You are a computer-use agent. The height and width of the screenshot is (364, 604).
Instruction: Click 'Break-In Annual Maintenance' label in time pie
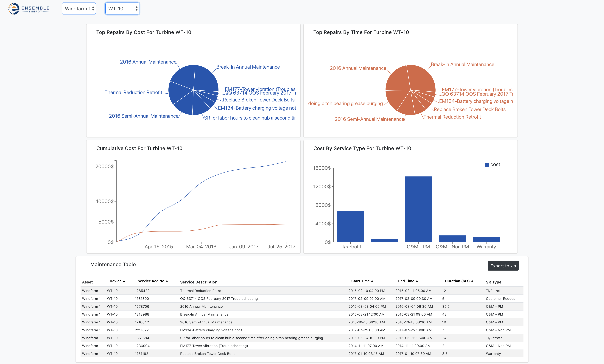(462, 64)
